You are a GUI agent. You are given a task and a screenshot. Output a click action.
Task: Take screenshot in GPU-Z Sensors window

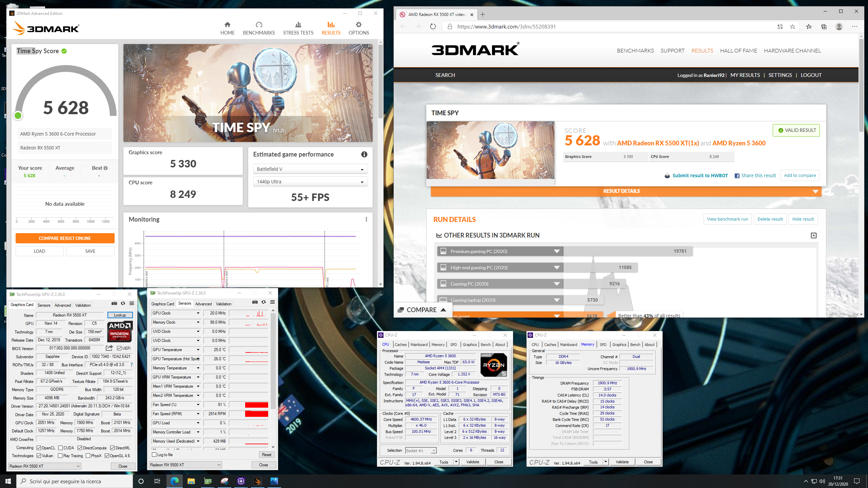(x=255, y=302)
